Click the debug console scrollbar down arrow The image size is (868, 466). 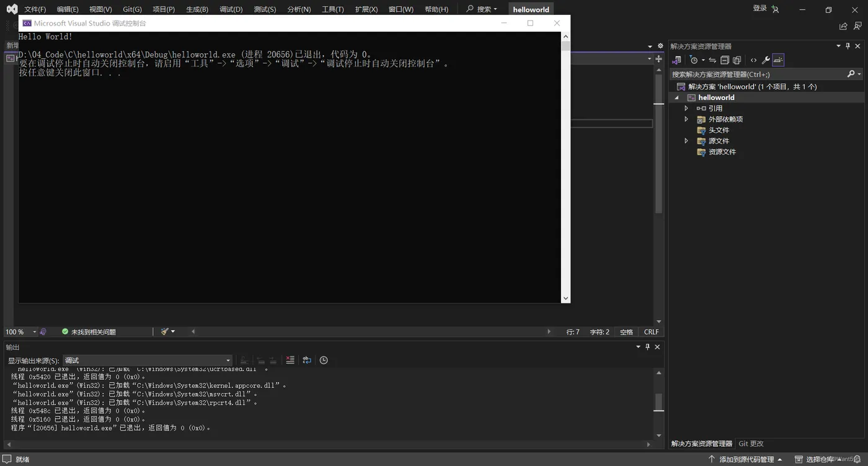click(565, 298)
